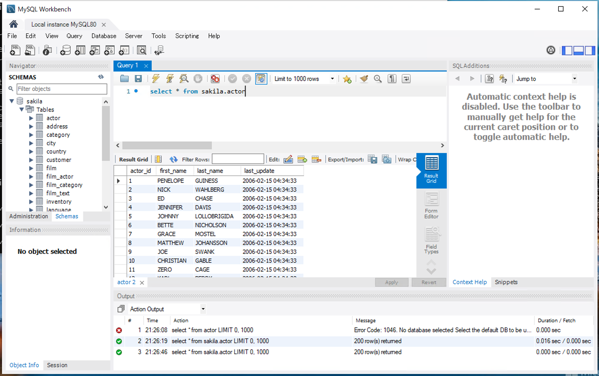Click the reconnect to DBMS icon
The width and height of the screenshot is (599, 376).
tap(159, 50)
